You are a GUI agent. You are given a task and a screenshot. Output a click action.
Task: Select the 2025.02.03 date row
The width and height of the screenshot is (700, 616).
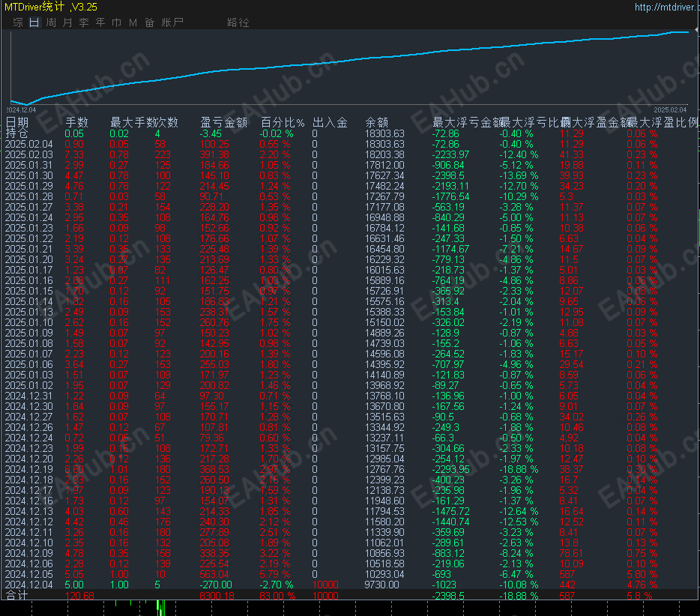29,154
